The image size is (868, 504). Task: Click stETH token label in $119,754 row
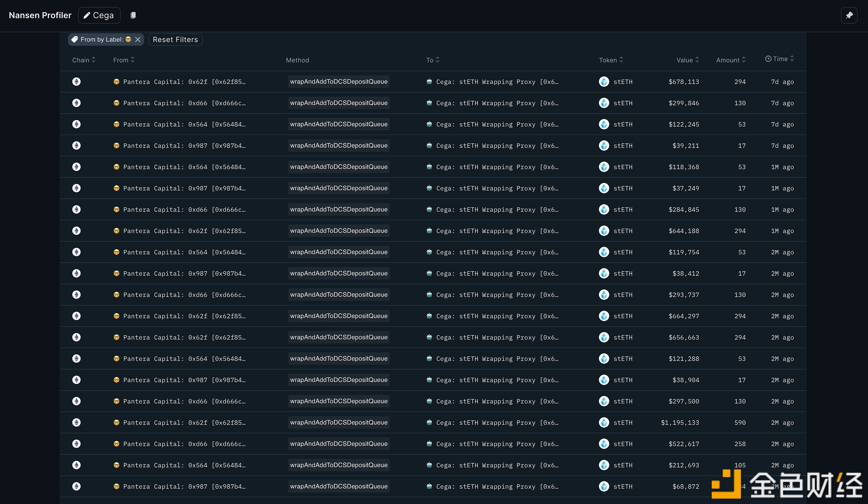click(623, 253)
